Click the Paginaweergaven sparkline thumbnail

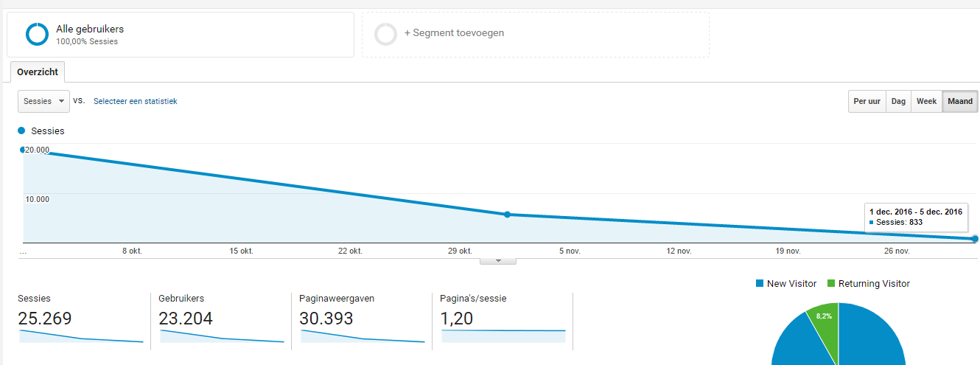(362, 336)
